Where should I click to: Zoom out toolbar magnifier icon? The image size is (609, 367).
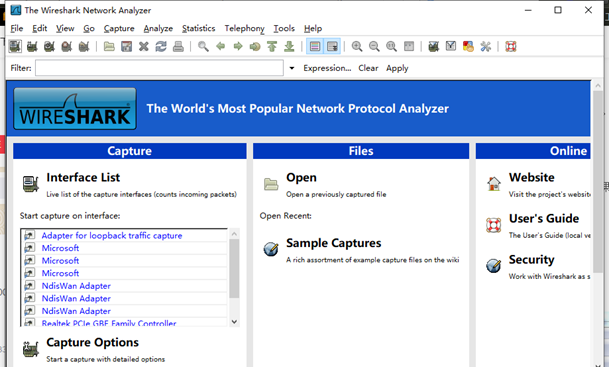pyautogui.click(x=374, y=47)
